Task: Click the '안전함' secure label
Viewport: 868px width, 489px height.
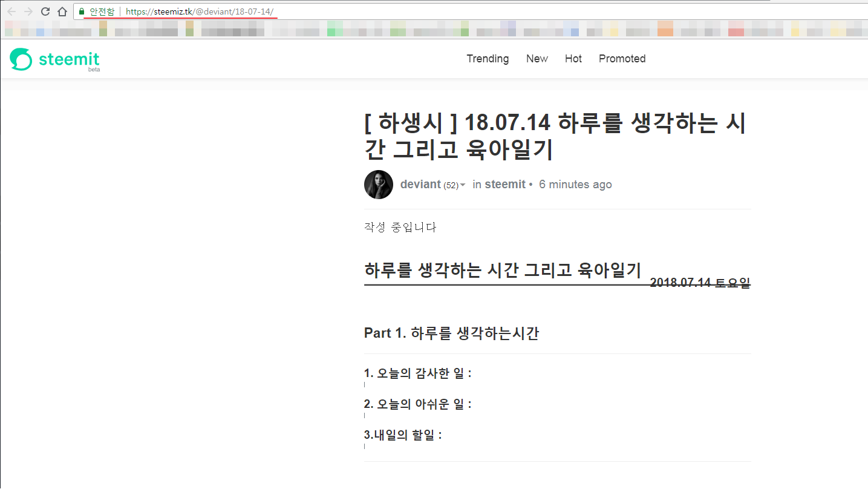Action: point(102,11)
